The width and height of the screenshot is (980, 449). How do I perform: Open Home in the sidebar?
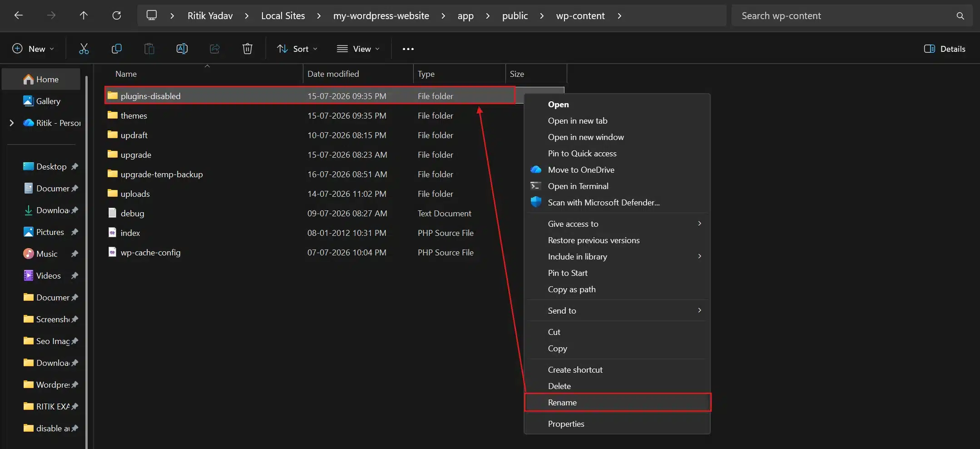point(41,80)
